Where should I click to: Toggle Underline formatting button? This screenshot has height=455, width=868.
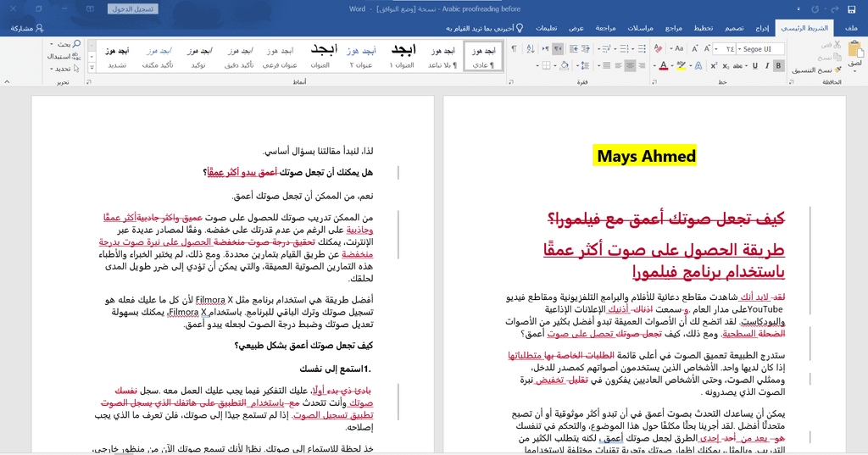tap(754, 66)
